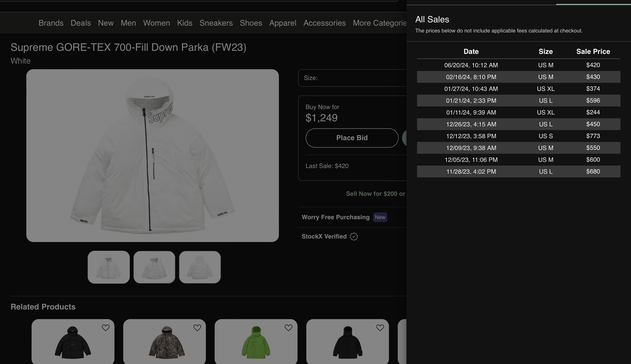Go to the Shoes category
This screenshot has width=631, height=364.
[x=251, y=23]
